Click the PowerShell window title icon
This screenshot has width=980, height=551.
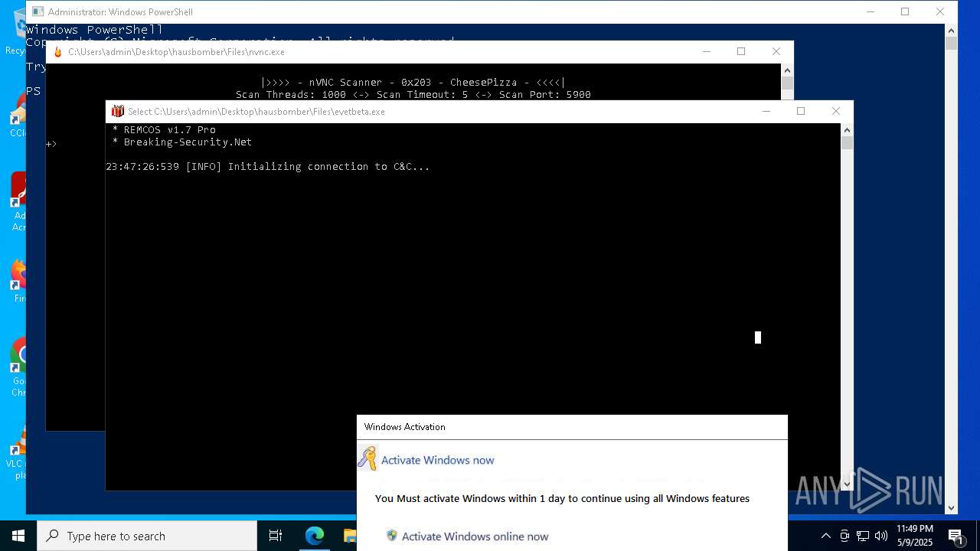click(38, 12)
